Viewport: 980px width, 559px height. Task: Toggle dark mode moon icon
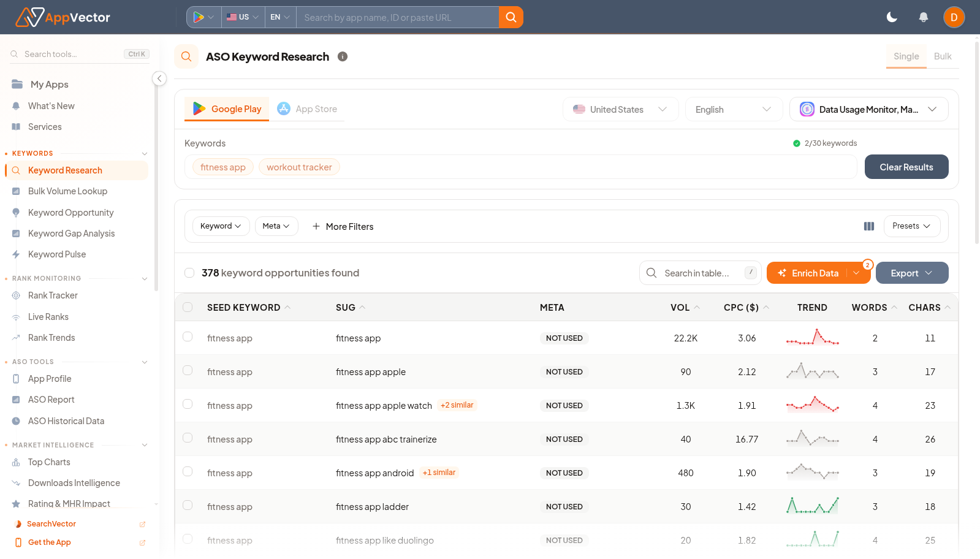click(x=892, y=17)
